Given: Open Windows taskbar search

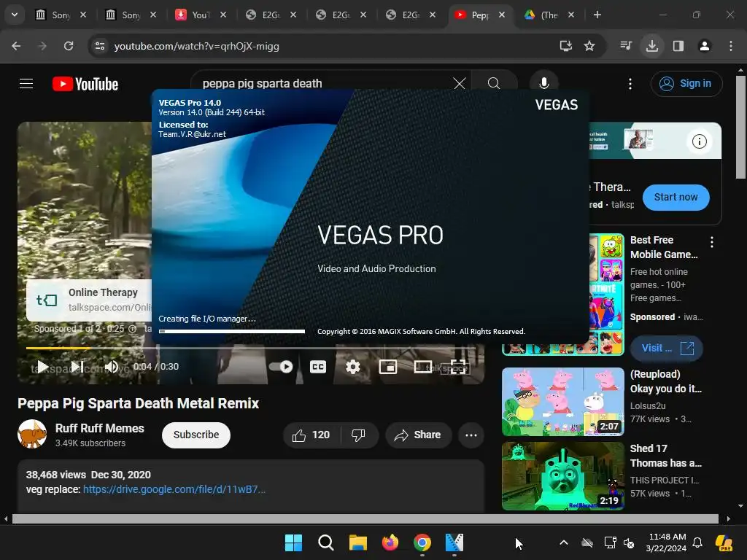Looking at the screenshot, I should [x=326, y=542].
